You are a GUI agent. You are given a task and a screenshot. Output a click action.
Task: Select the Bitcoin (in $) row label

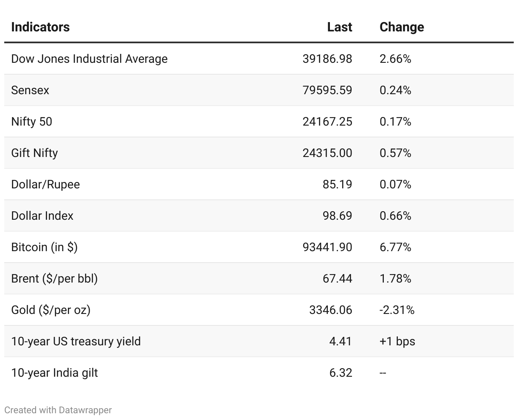pos(44,247)
